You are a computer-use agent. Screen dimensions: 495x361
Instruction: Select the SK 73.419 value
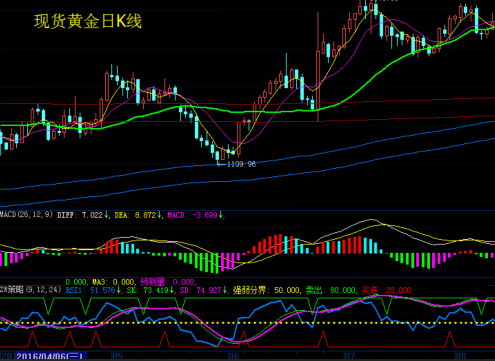[x=150, y=290]
